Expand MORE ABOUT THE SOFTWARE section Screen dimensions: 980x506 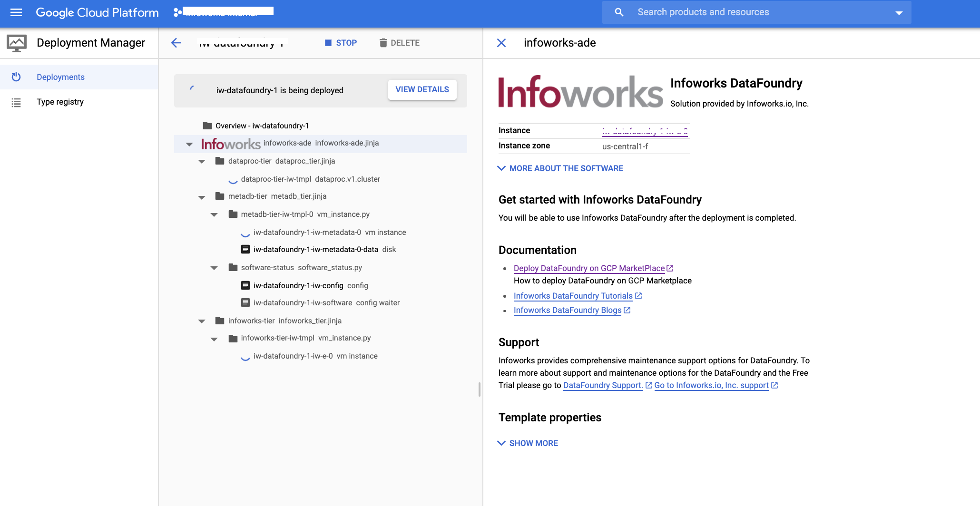560,168
